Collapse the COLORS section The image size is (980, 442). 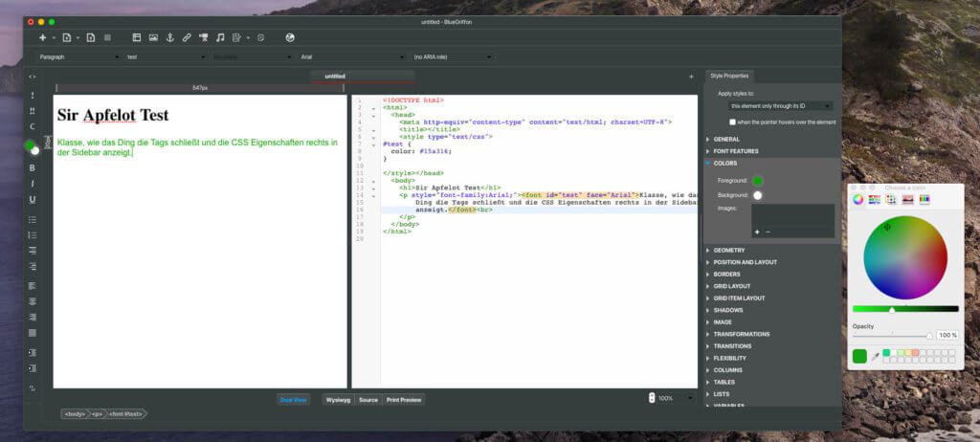point(725,164)
